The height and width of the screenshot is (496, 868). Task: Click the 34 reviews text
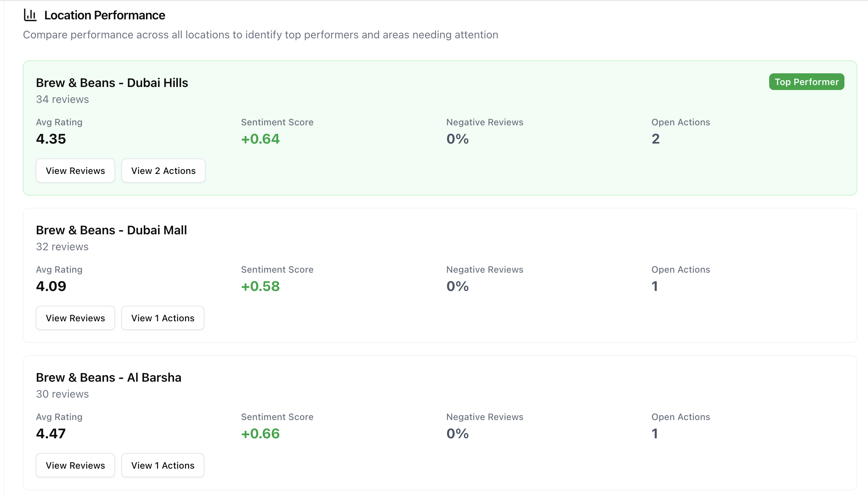tap(62, 100)
